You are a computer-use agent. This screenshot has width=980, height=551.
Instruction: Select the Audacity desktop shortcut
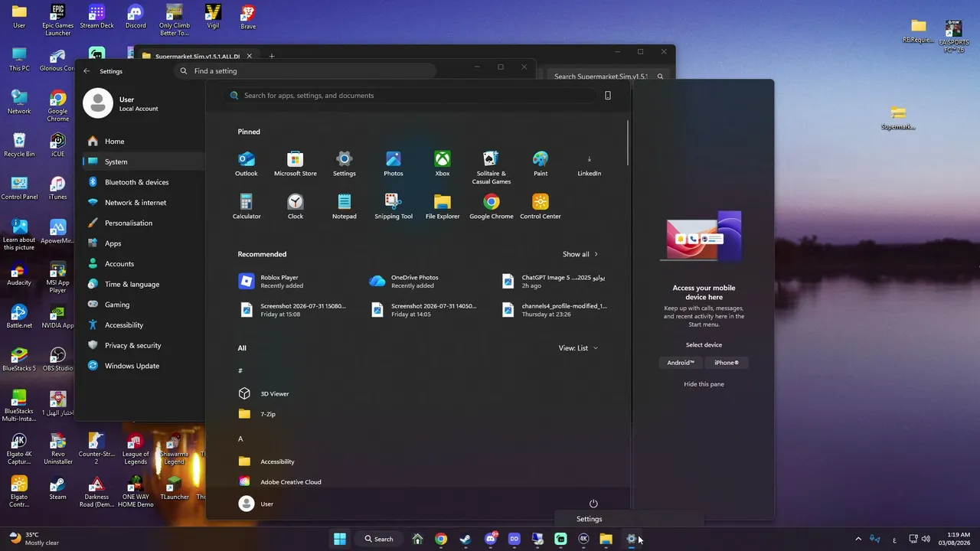click(19, 274)
